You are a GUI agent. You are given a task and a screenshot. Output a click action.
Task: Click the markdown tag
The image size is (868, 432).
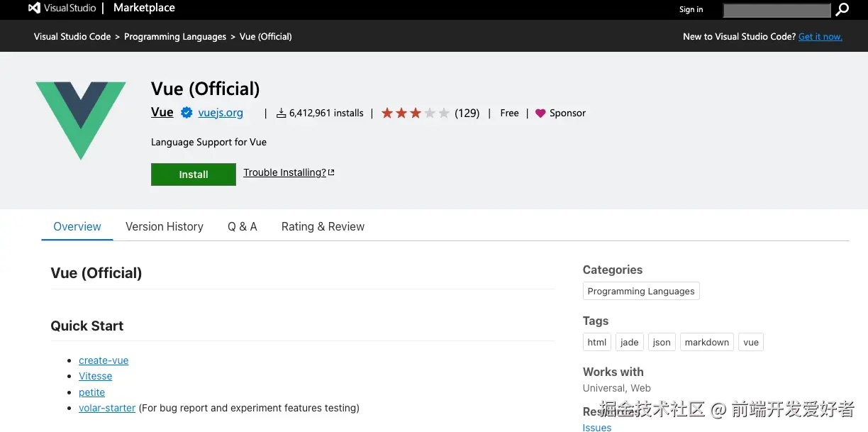point(706,343)
